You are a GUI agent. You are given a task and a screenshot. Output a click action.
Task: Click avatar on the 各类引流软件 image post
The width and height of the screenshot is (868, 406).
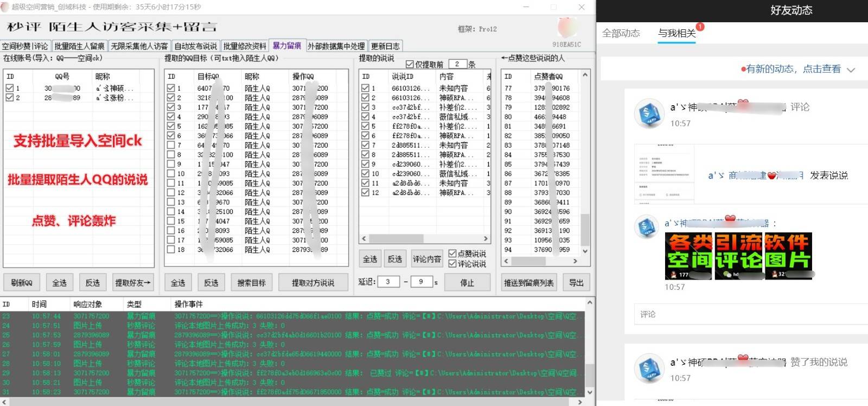tap(647, 226)
